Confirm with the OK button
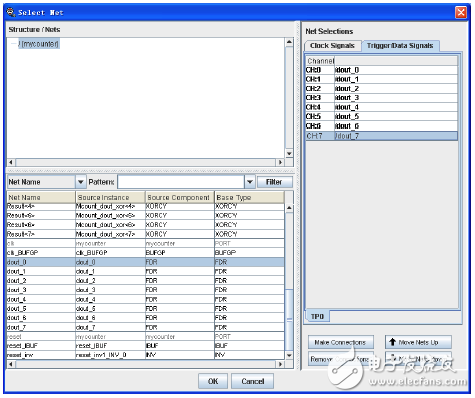475x398 pixels. [213, 381]
